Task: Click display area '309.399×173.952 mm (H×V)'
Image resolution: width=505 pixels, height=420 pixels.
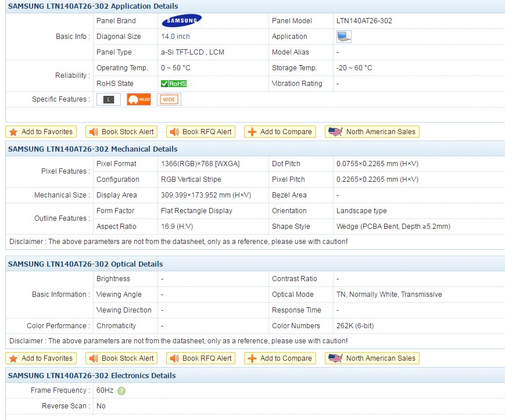Action: (x=206, y=195)
